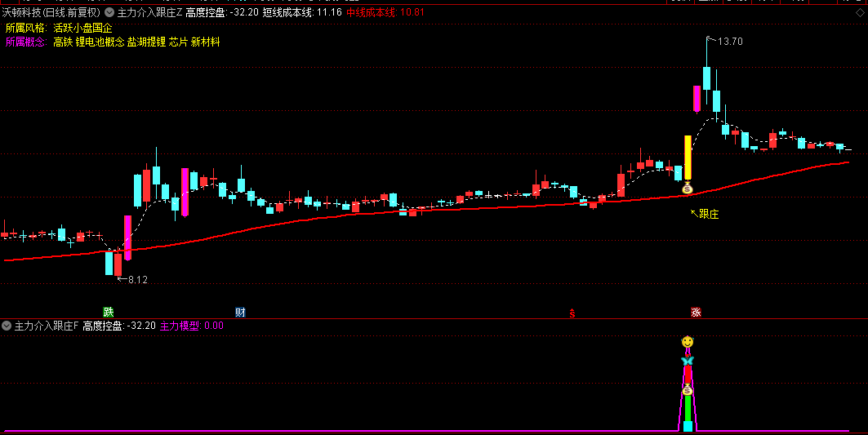Click the 主力介入跟庄Z indicator name

149,12
